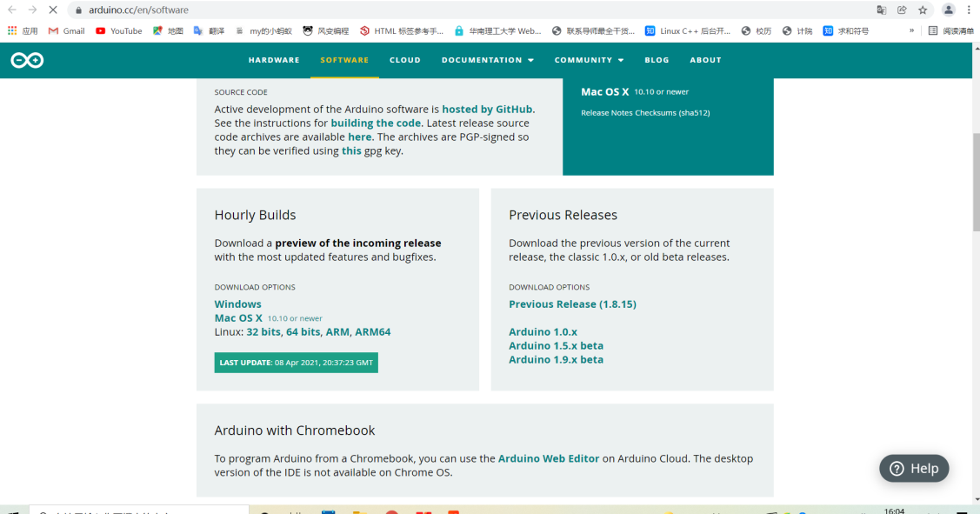Image resolution: width=980 pixels, height=514 pixels.
Task: Open the 'building the code' link
Action: click(x=376, y=123)
